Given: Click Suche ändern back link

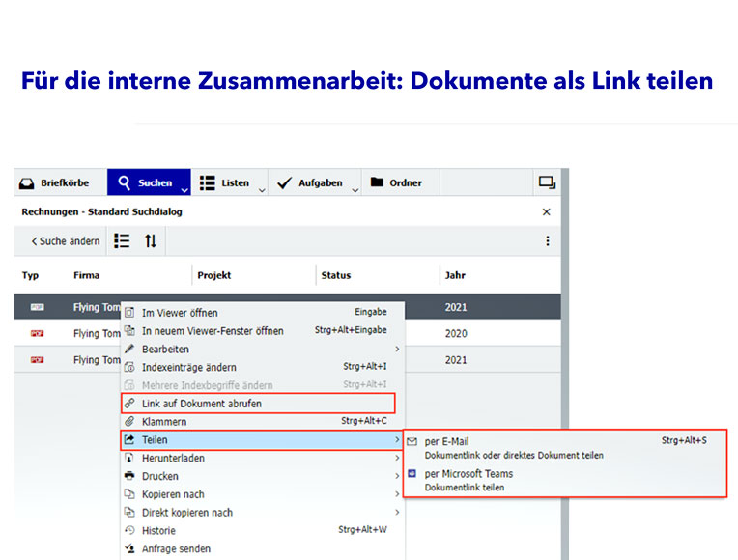Looking at the screenshot, I should (x=66, y=241).
